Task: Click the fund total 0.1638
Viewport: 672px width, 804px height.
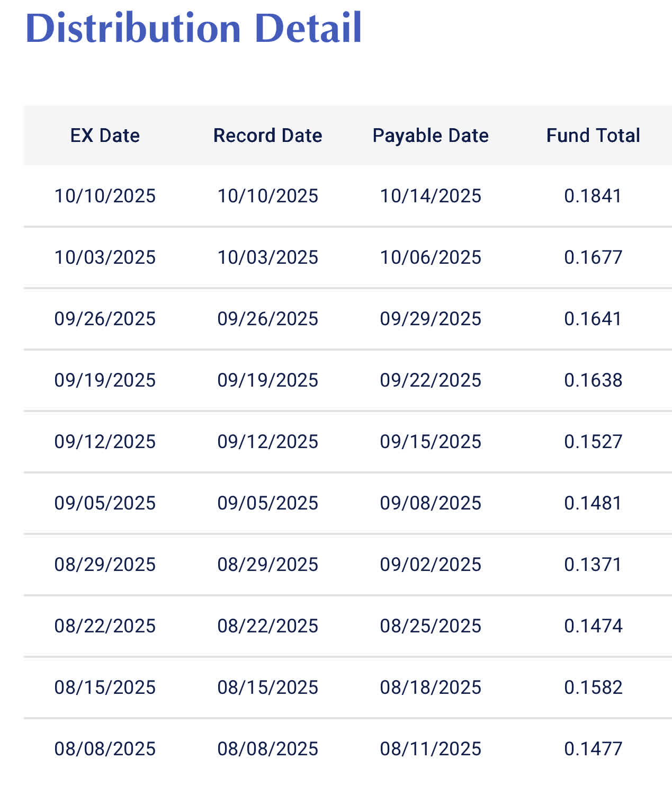Action: point(593,380)
